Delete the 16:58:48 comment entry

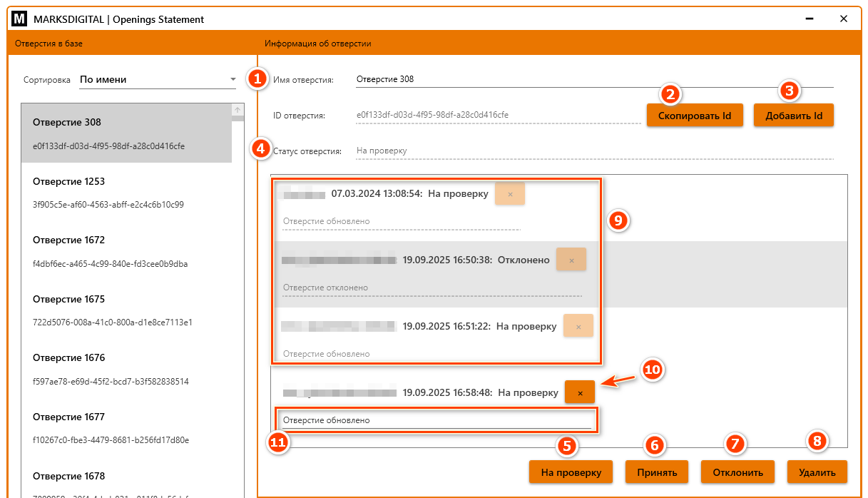point(579,392)
